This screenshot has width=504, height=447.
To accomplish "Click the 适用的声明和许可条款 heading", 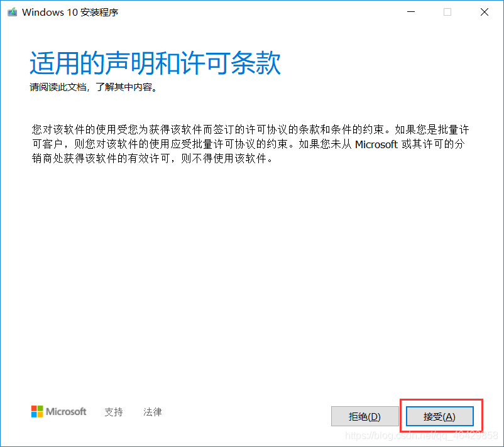I will coord(155,63).
